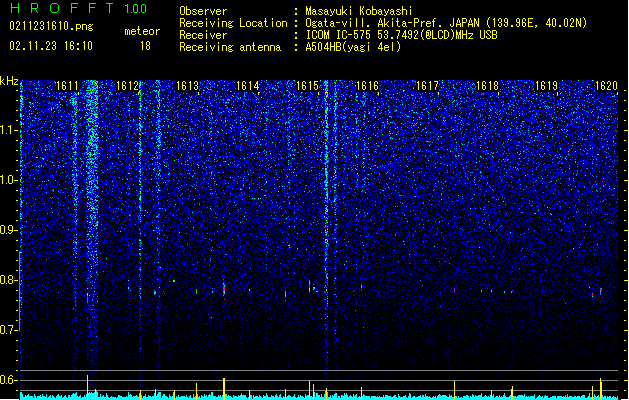Click the 0.6 frequency axis label
This screenshot has height=400, width=629.
(x=9, y=380)
